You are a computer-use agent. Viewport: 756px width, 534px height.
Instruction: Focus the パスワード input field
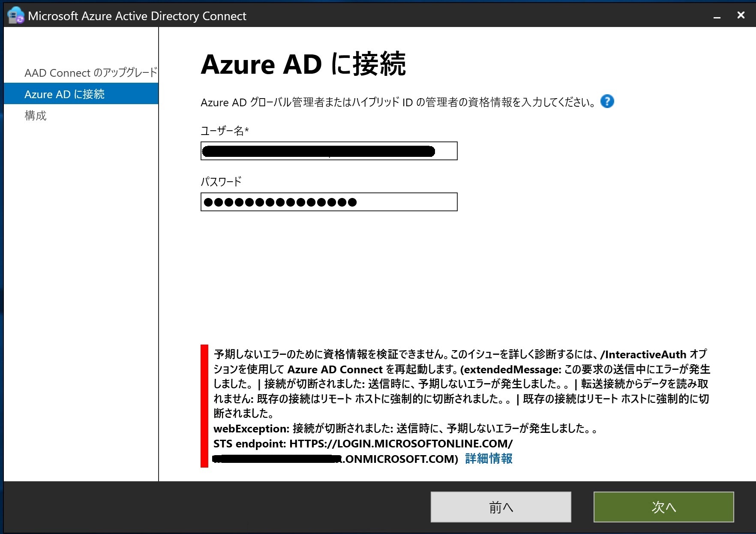point(329,202)
